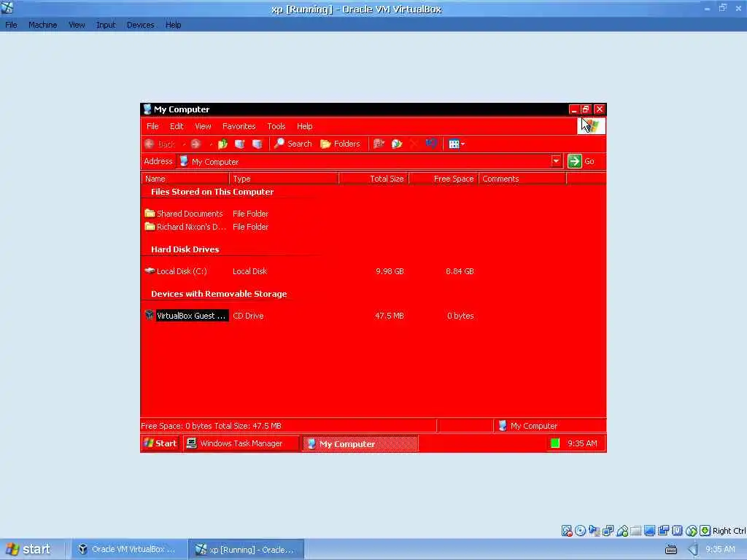Screen dimensions: 747x560
Task: Click the My Computer title bar icon
Action: (147, 109)
